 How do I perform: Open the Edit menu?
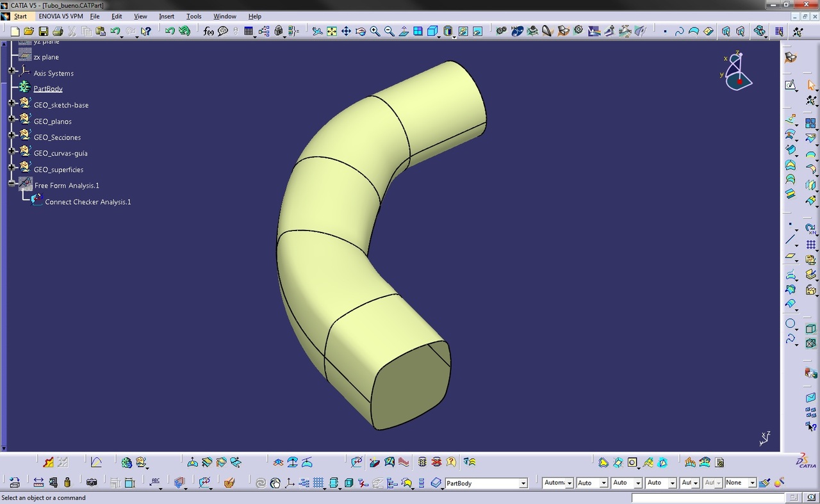117,16
